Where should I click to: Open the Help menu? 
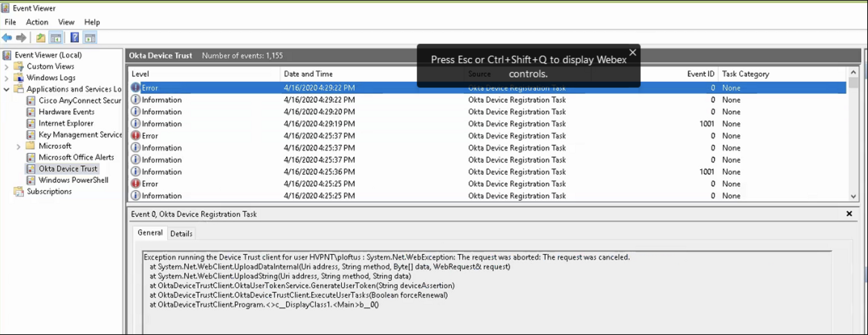pos(92,22)
